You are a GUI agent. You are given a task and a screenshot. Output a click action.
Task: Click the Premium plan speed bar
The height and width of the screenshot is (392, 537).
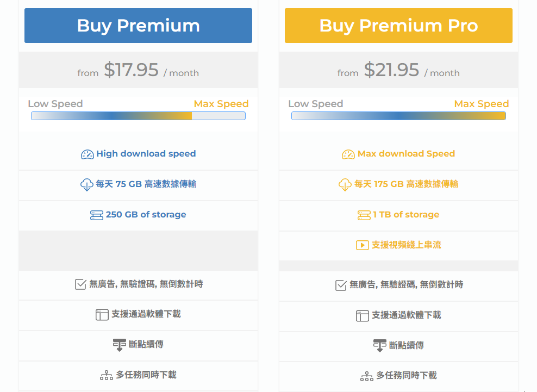138,116
